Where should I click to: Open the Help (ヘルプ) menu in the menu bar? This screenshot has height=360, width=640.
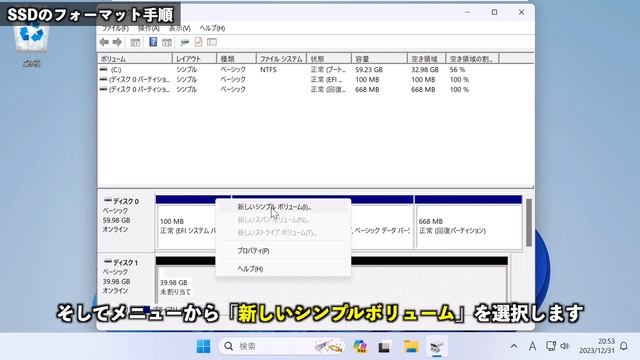[212, 28]
